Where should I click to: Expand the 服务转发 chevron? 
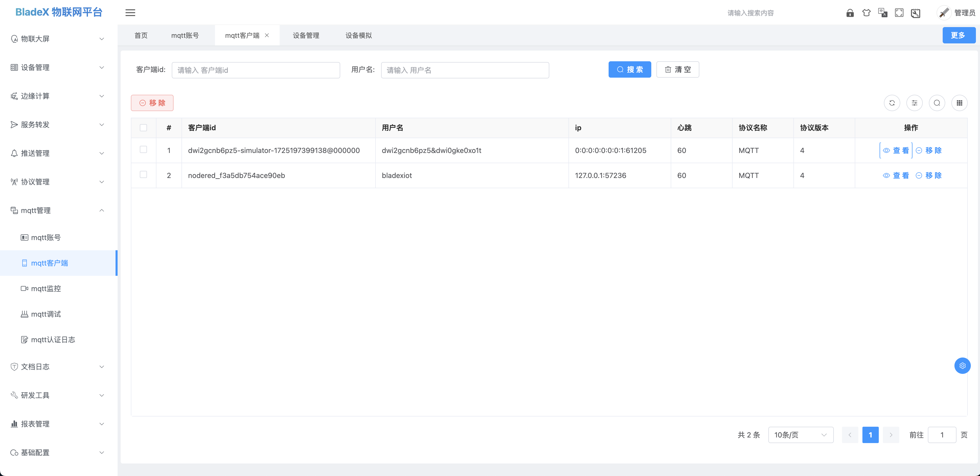pyautogui.click(x=101, y=124)
